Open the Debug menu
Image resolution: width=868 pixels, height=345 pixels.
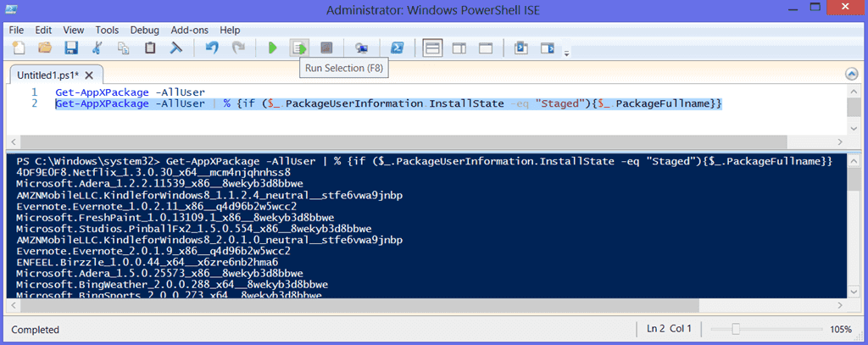tap(145, 30)
